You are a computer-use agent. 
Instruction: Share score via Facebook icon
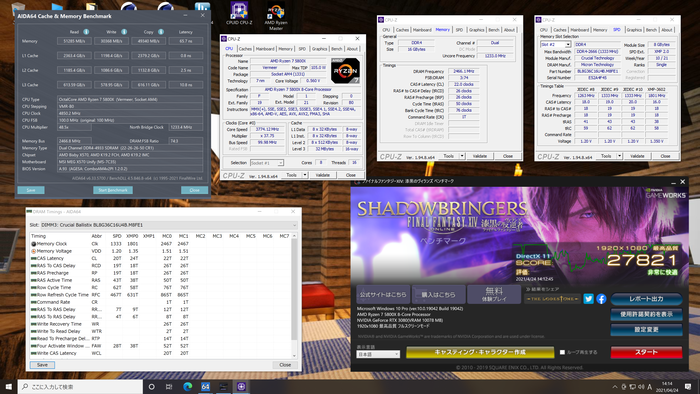click(x=601, y=299)
